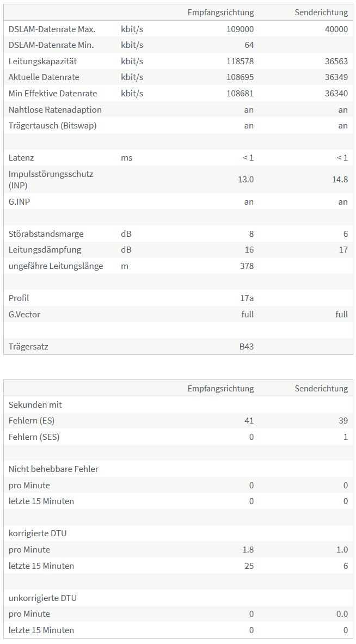Select the Trägertausch (Bitswap) label
Screen dimensions: 356x644
pyautogui.click(x=52, y=126)
